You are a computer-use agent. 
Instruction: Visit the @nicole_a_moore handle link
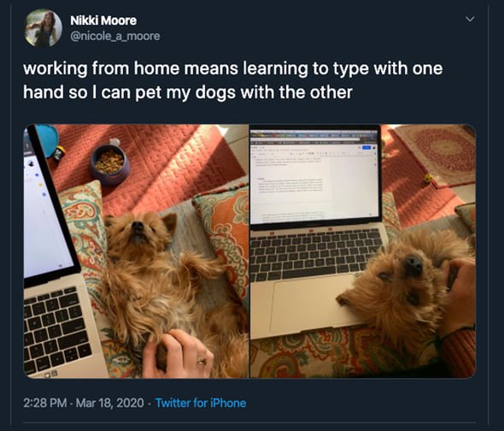tap(115, 36)
